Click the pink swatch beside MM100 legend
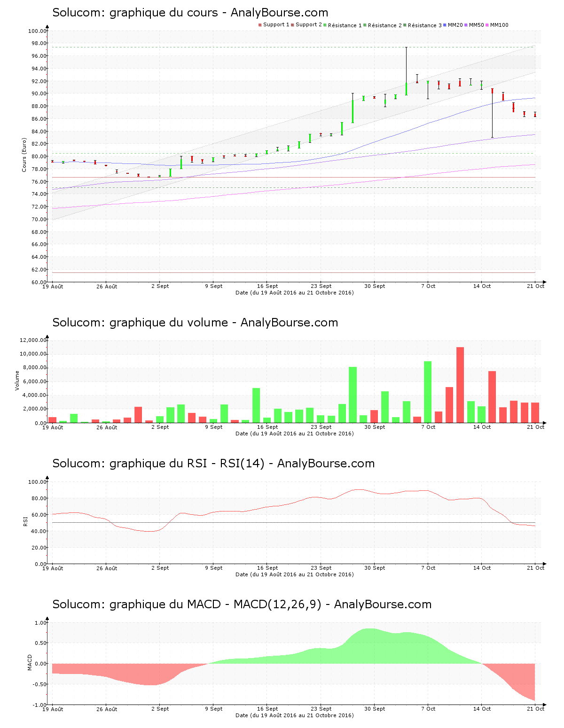Viewport: 564px width, 728px height. coord(487,25)
